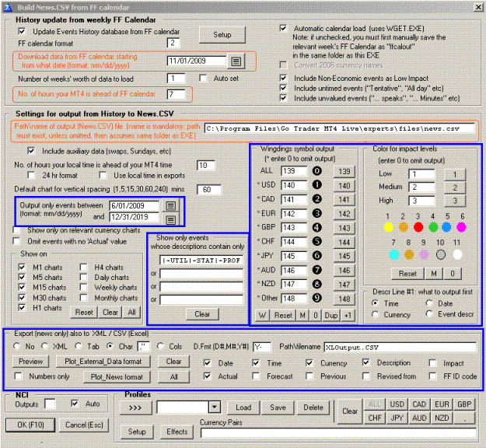
Task: Open date picker beside 12/31/2019 field
Action: tap(170, 220)
